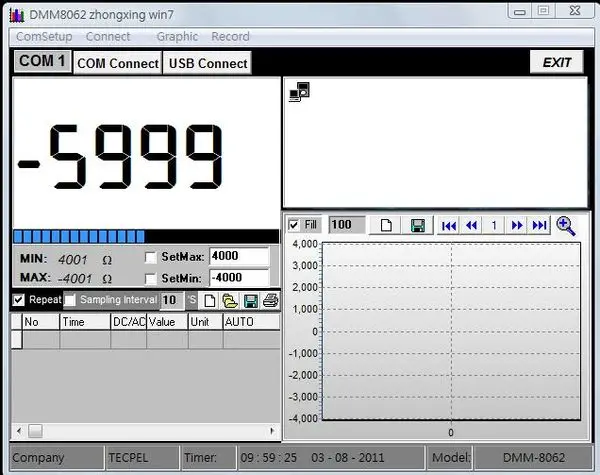Minimize the DMM8062 window
Image resolution: width=600 pixels, height=475 pixels.
(x=519, y=11)
